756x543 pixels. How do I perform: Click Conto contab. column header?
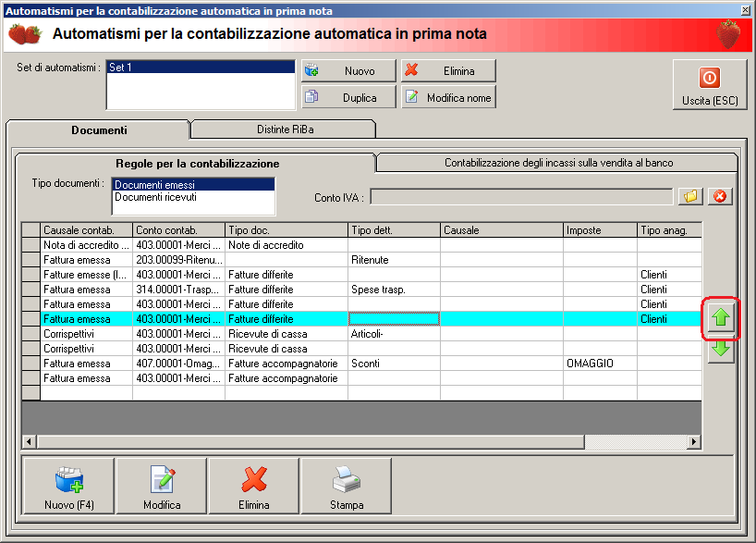(x=179, y=229)
